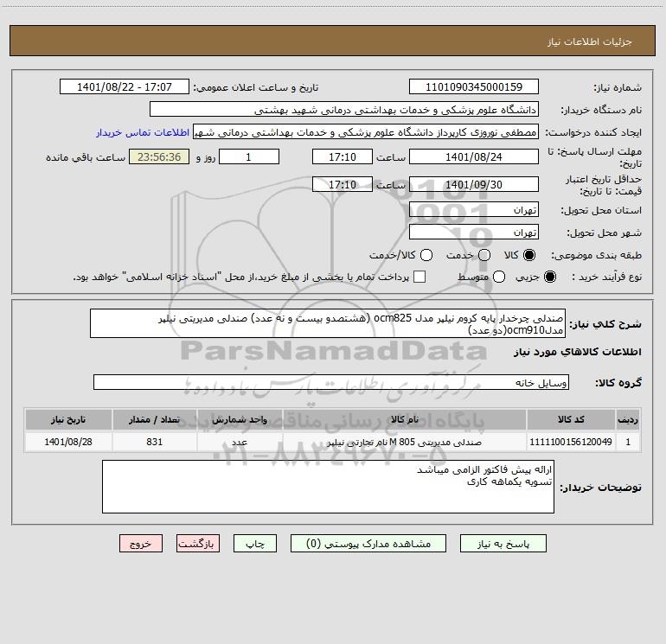Screen dimensions: 666x644
Task: Click the unit cell عدد
Action: pyautogui.click(x=240, y=442)
